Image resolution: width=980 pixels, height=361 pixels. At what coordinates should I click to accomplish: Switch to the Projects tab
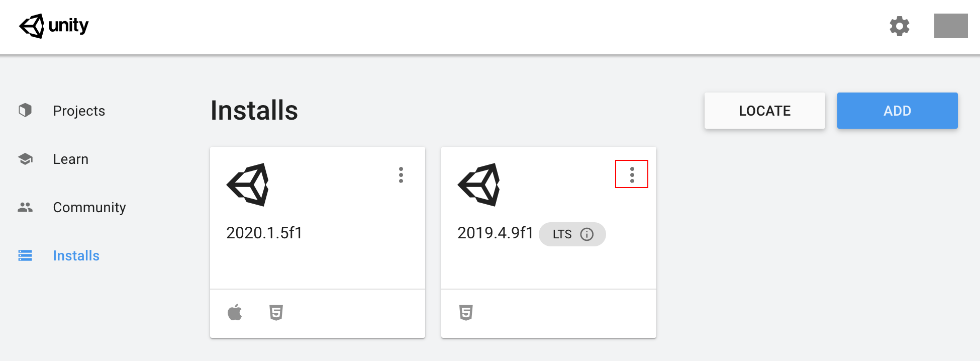(79, 111)
